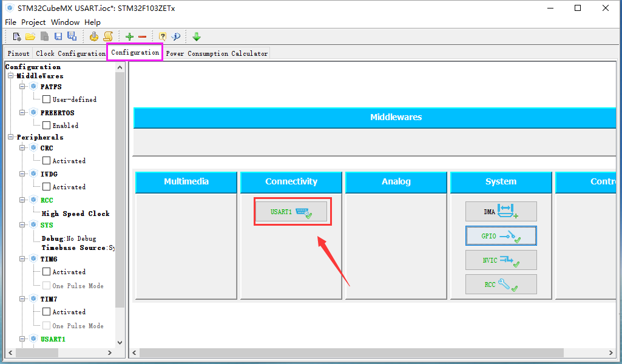This screenshot has height=364, width=622.
Task: Open RCC configuration button under System
Action: coord(501,285)
